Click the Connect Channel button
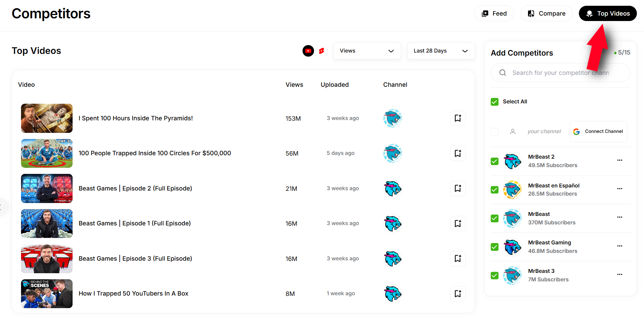 pos(598,132)
